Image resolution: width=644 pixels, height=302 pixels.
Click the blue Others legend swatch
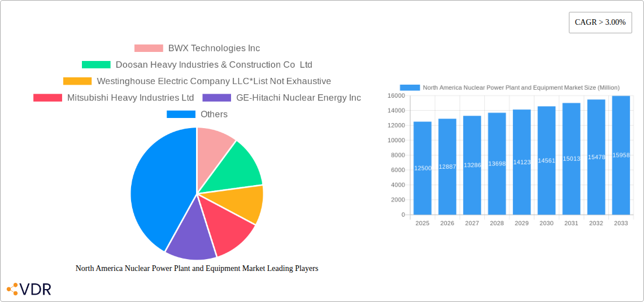click(181, 114)
